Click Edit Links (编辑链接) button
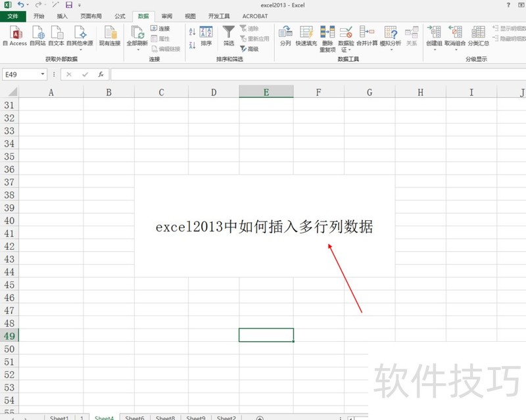Viewport: 526px width, 420px height. (166, 49)
